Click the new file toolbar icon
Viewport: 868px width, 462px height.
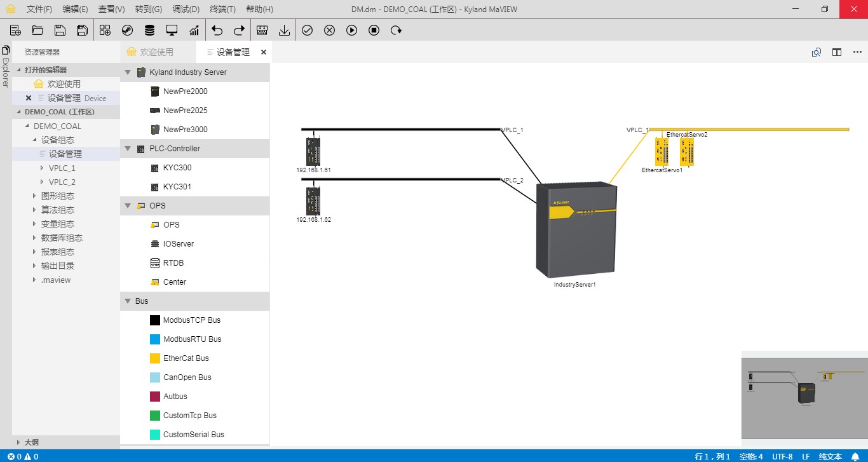tap(16, 30)
